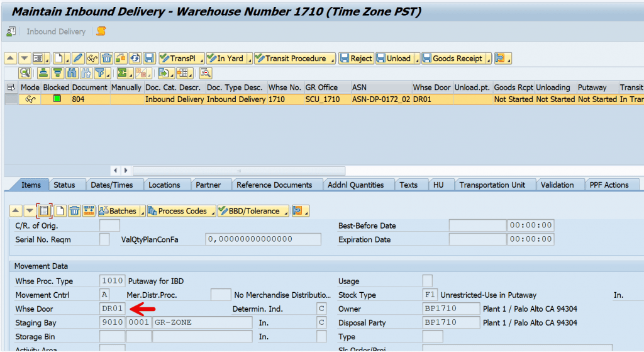
Task: Click the grid scroll right arrow
Action: point(126,170)
